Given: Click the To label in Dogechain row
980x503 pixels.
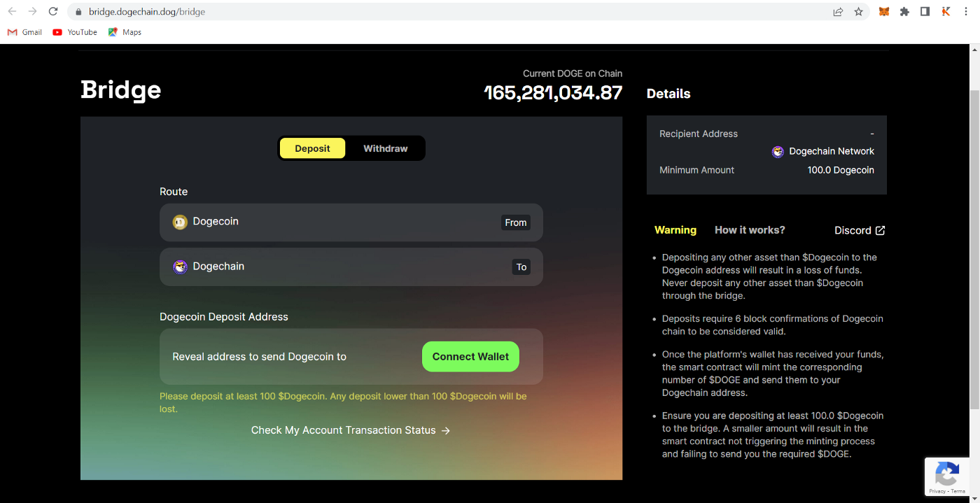Looking at the screenshot, I should [521, 267].
